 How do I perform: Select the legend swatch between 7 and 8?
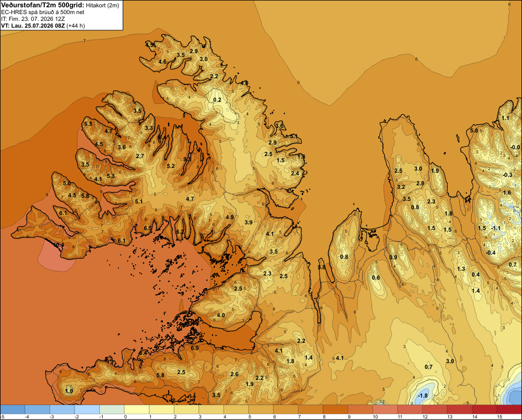(x=311, y=410)
